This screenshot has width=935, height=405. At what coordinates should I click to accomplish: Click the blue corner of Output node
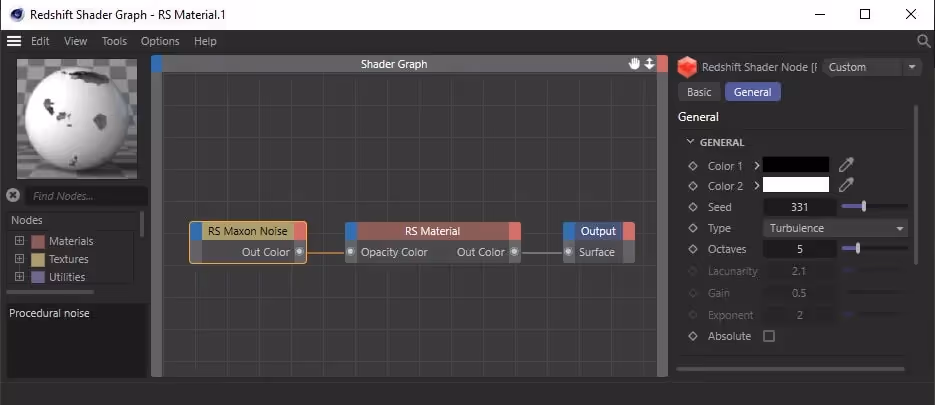pyautogui.click(x=569, y=231)
